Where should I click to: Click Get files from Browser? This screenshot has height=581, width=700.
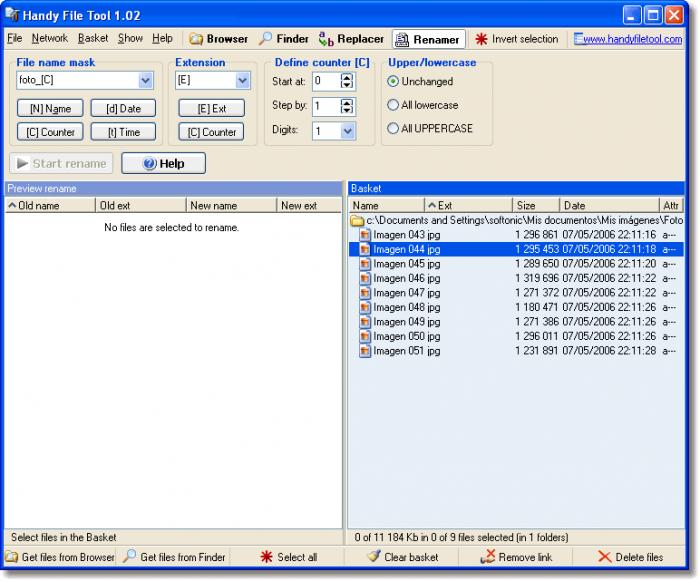pos(60,557)
